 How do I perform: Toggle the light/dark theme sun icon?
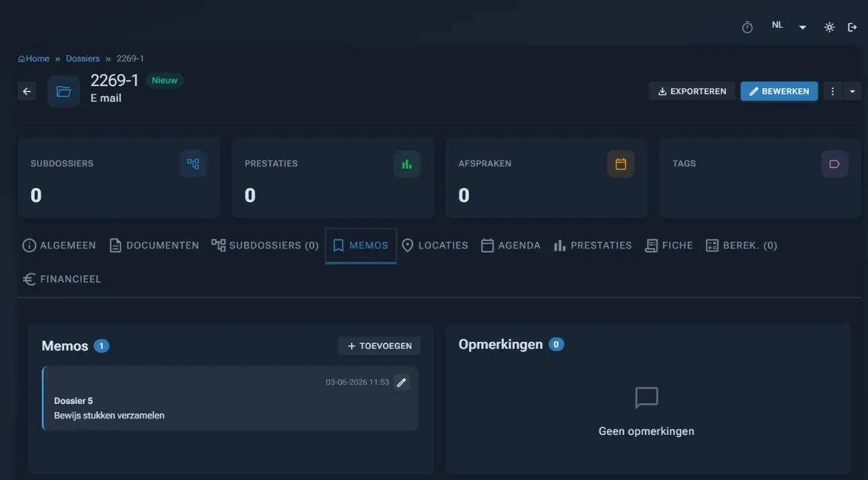tap(830, 28)
